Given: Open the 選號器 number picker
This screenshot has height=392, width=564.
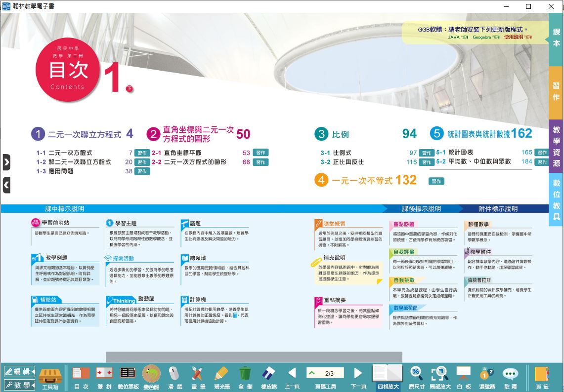Looking at the screenshot, I should tap(487, 378).
